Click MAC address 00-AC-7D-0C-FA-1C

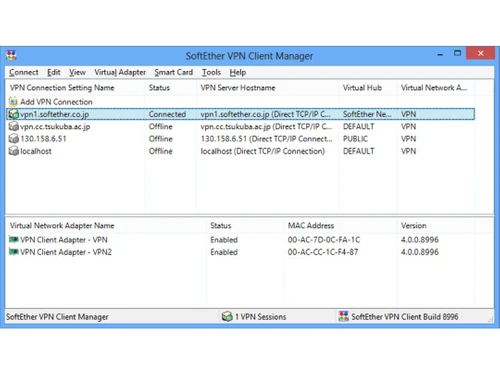pos(324,240)
